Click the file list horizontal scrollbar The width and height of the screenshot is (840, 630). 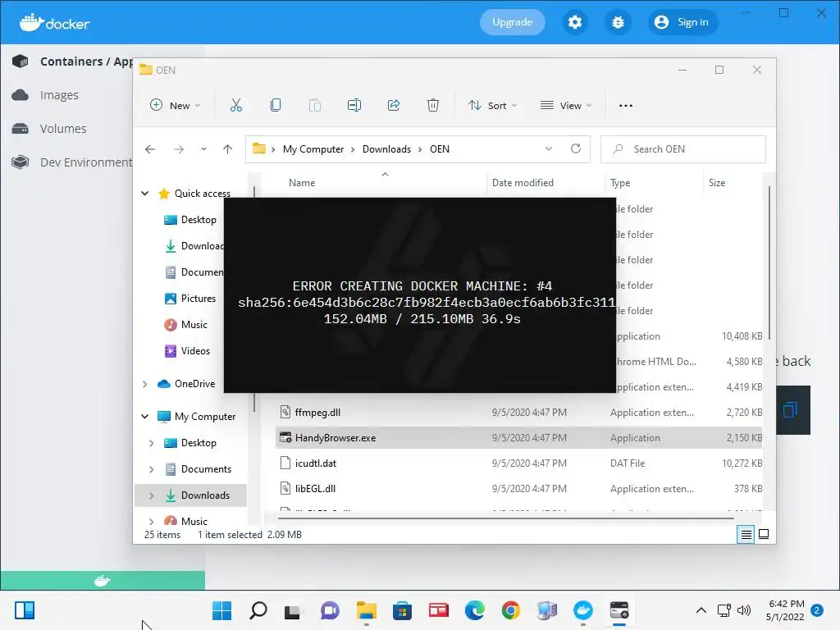[505, 518]
